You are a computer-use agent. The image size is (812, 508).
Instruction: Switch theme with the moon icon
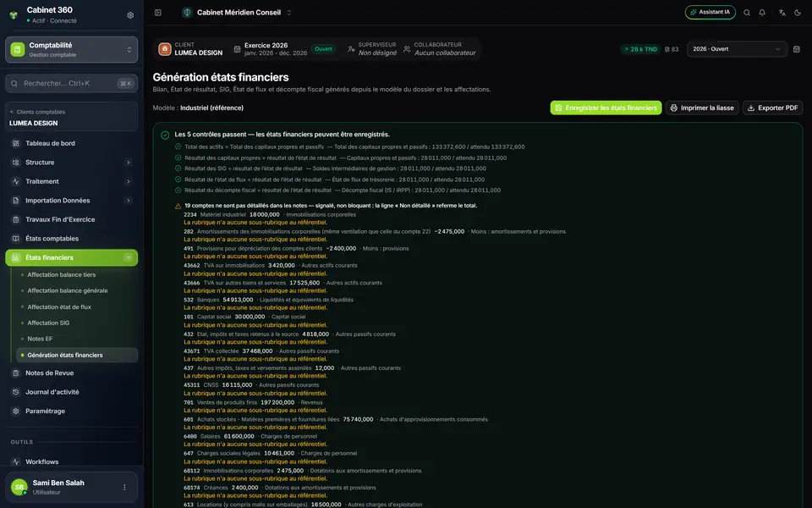[798, 13]
